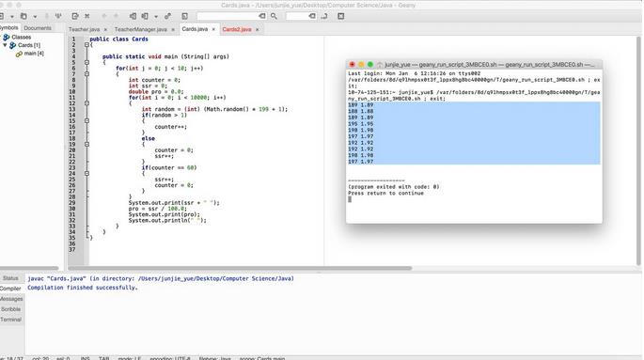
Task: Click the Close current file toolbar icon
Action: [87, 16]
